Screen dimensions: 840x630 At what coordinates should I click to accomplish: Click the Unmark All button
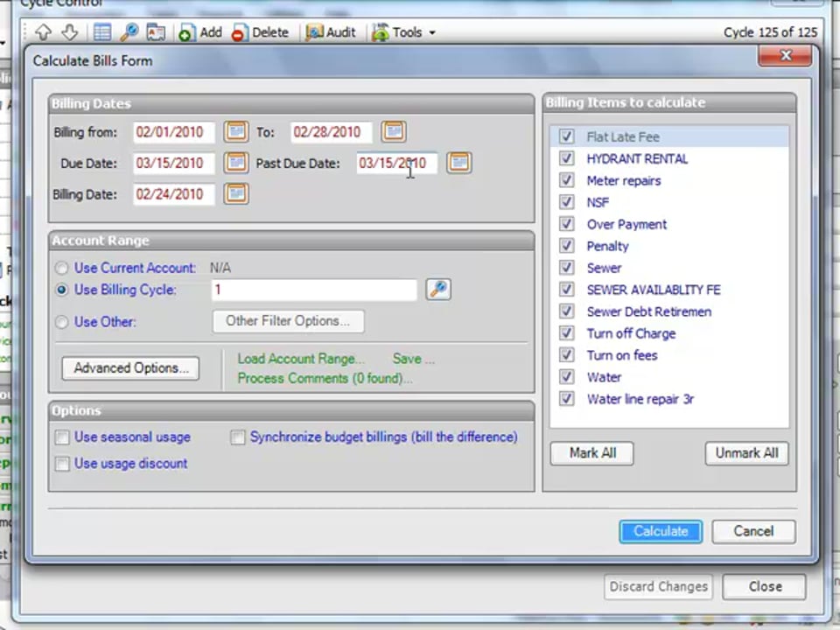[746, 453]
